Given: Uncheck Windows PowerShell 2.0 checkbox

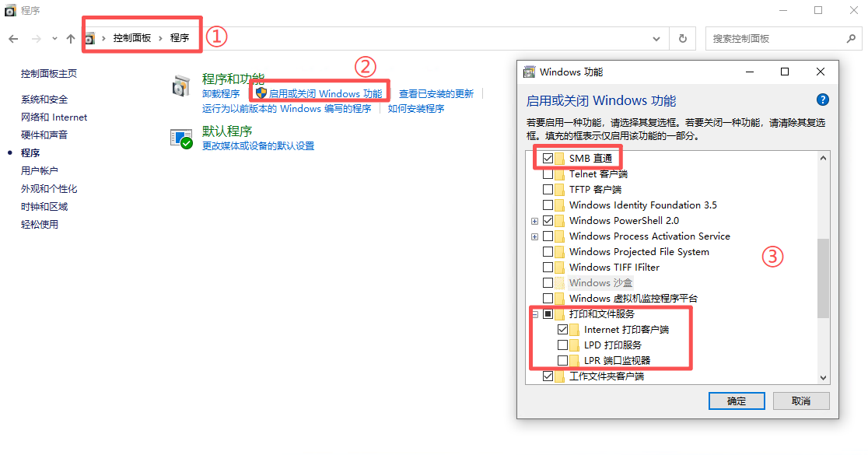Looking at the screenshot, I should coord(548,220).
